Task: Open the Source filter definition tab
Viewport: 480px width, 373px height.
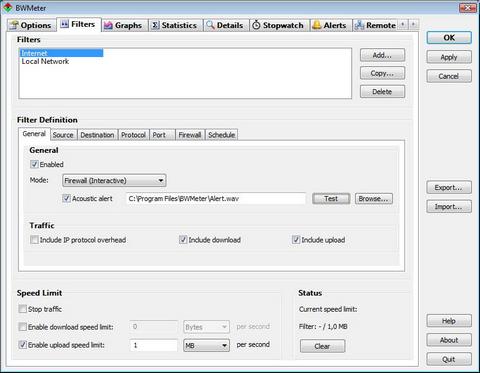Action: pyautogui.click(x=63, y=135)
